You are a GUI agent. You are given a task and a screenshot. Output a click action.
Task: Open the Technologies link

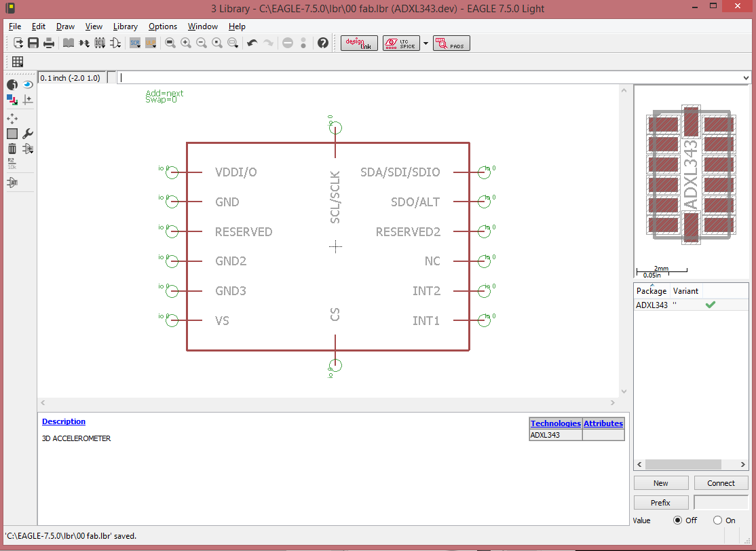555,423
